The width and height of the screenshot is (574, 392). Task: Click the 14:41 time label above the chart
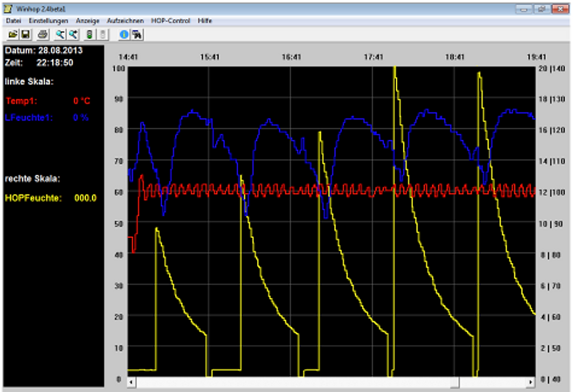tap(128, 57)
